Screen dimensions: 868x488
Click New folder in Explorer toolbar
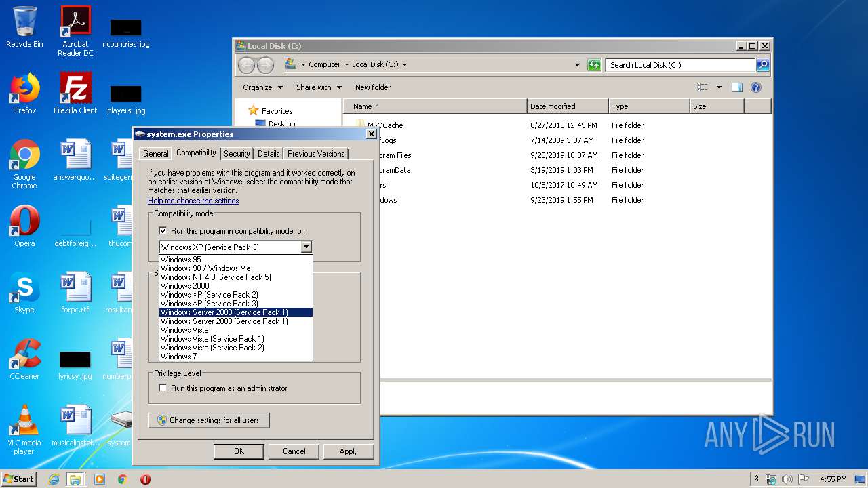tap(373, 87)
